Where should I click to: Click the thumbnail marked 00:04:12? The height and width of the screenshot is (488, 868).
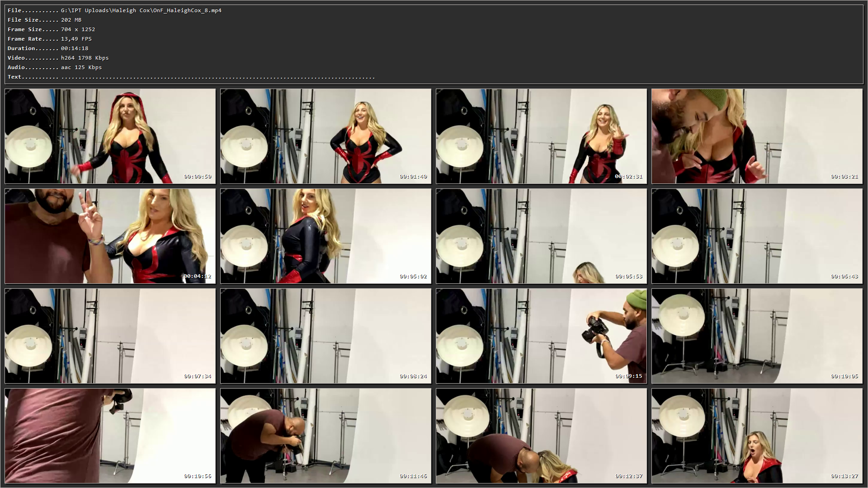tap(110, 236)
